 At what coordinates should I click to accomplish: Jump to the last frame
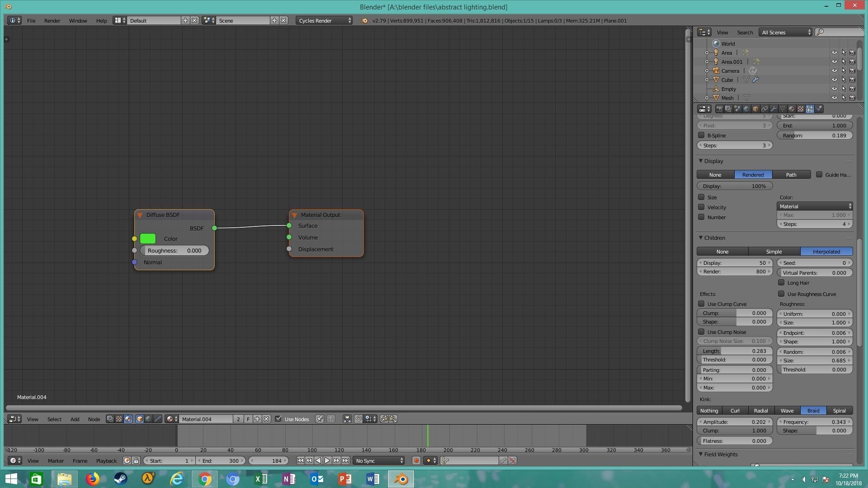click(345, 460)
